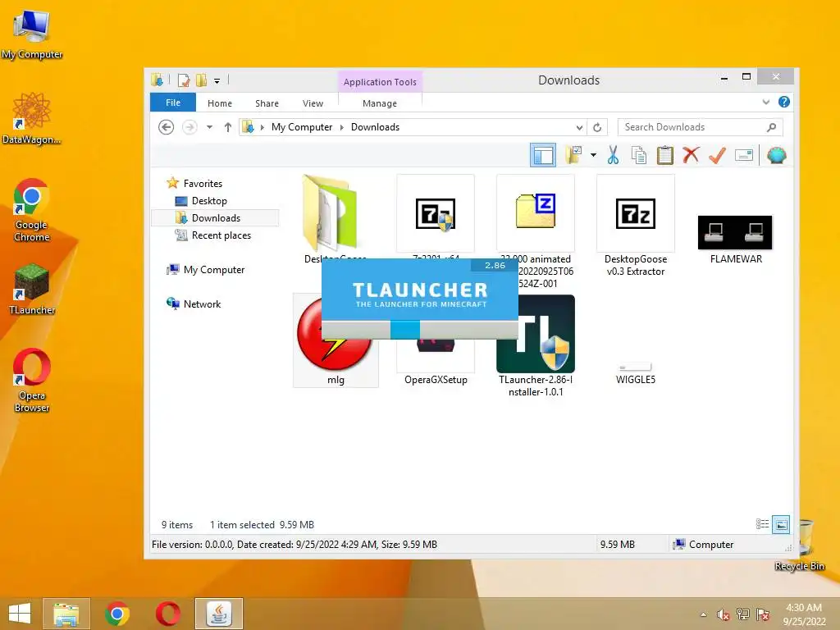Open the File ribbon tab
The image size is (840, 630).
[x=173, y=103]
